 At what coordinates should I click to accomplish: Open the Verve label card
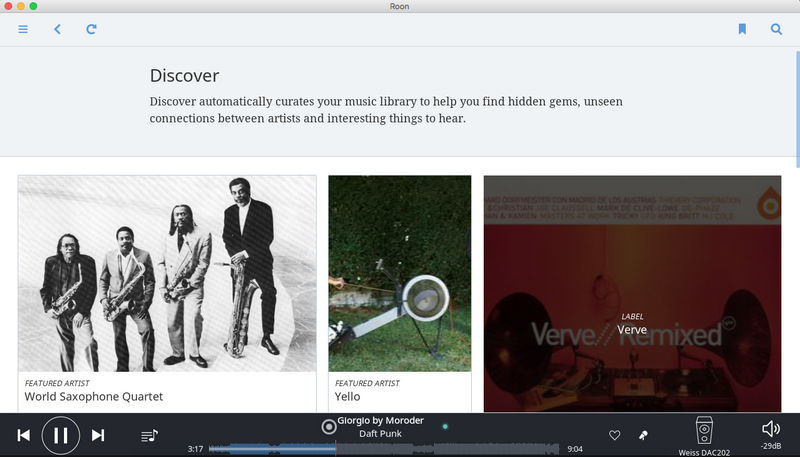tap(631, 293)
